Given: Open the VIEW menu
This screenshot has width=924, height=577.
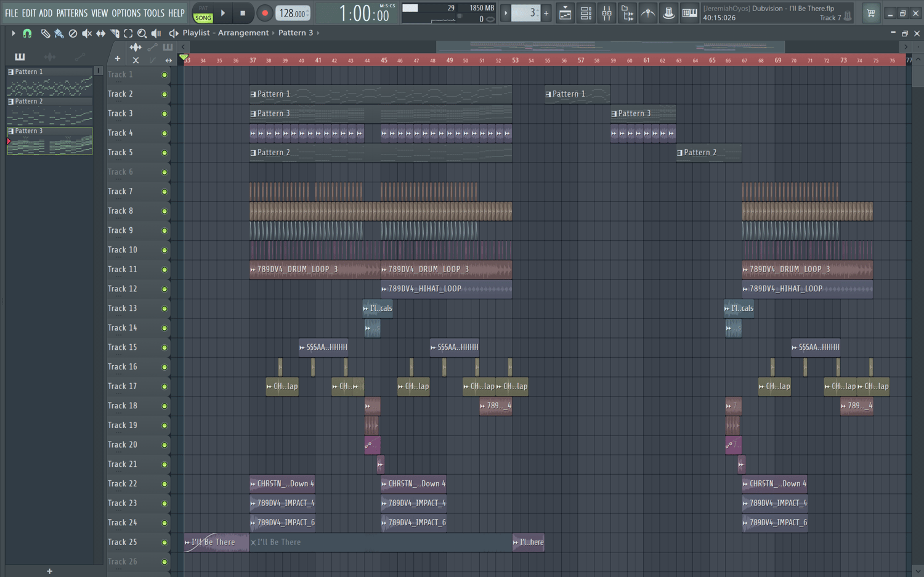Looking at the screenshot, I should tap(100, 13).
